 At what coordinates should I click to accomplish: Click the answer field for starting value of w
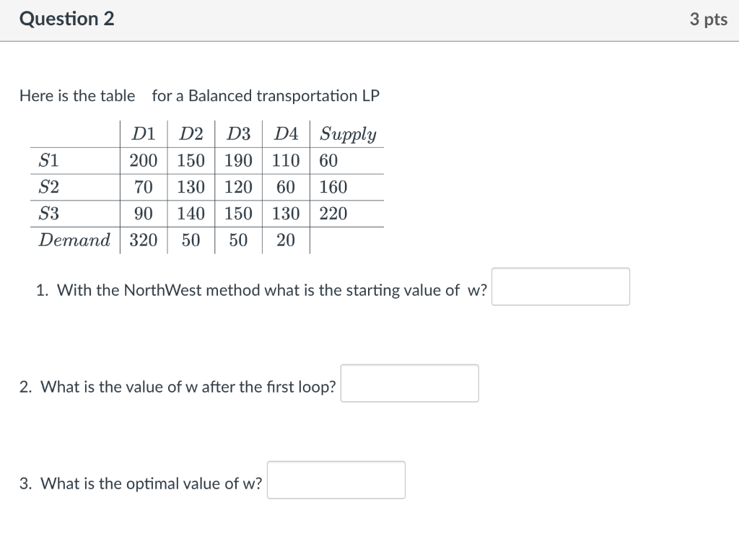[561, 286]
